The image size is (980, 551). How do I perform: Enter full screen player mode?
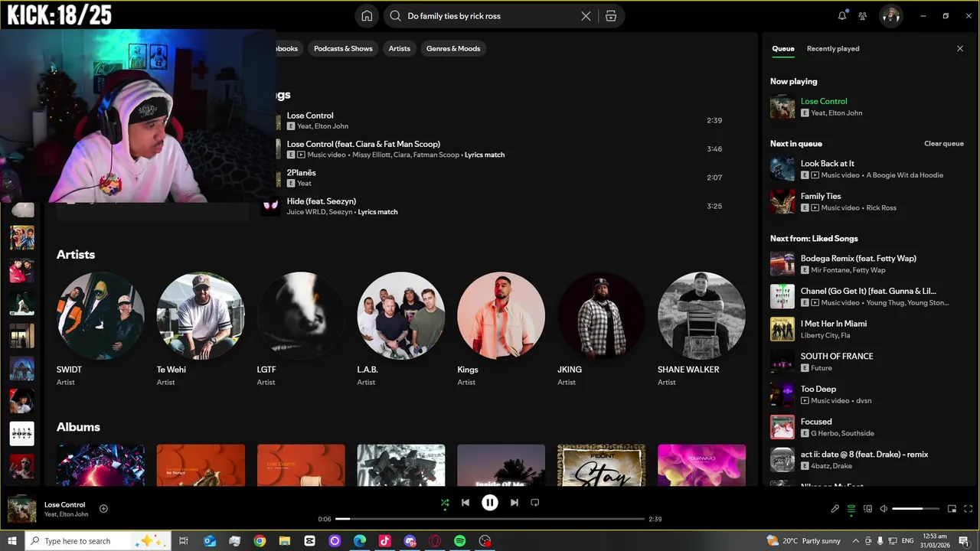point(969,509)
